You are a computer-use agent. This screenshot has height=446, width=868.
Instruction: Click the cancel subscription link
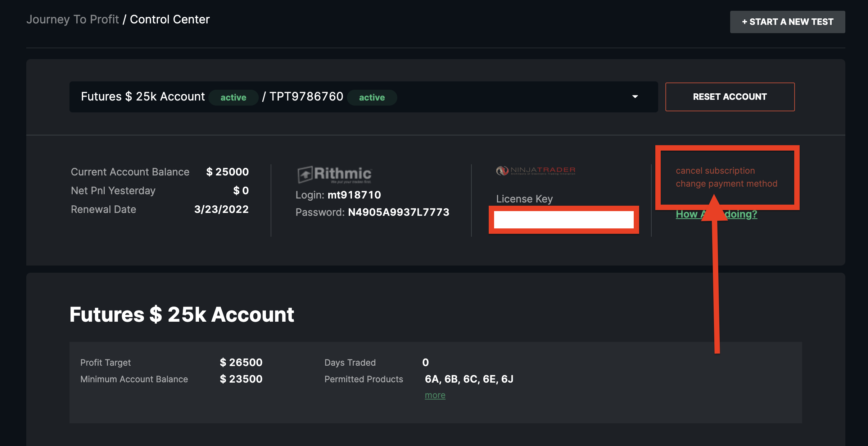pos(715,171)
